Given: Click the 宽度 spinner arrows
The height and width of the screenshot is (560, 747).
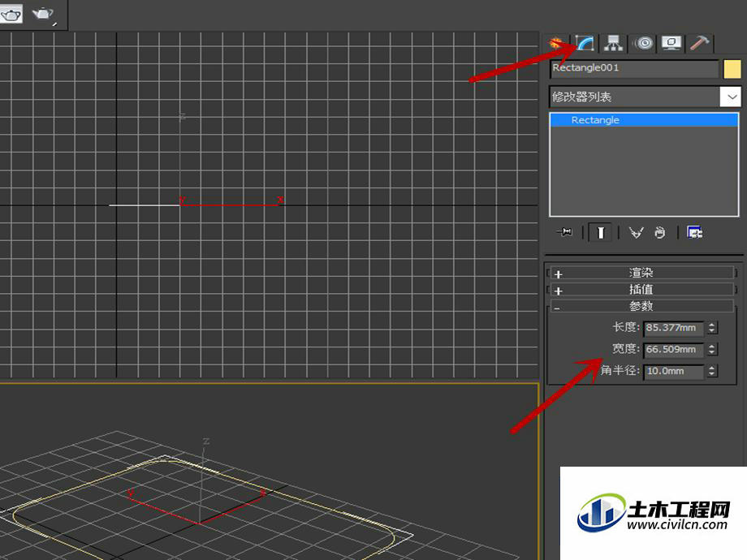Looking at the screenshot, I should 712,349.
